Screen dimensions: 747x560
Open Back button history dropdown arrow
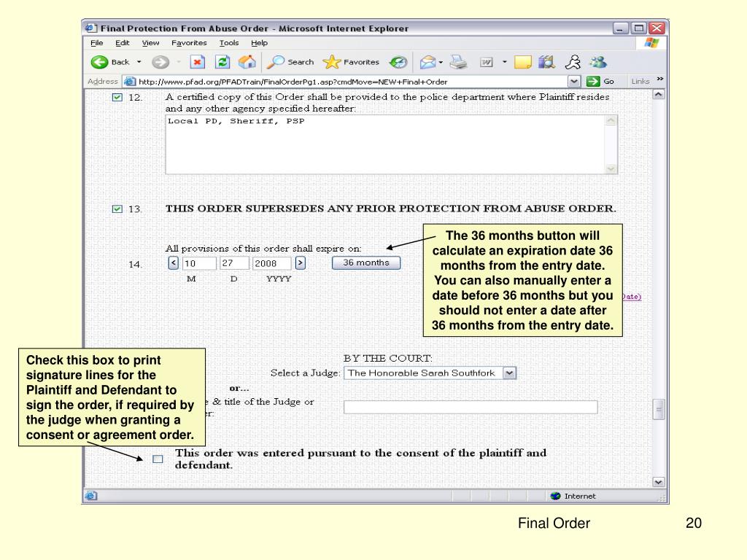point(137,62)
